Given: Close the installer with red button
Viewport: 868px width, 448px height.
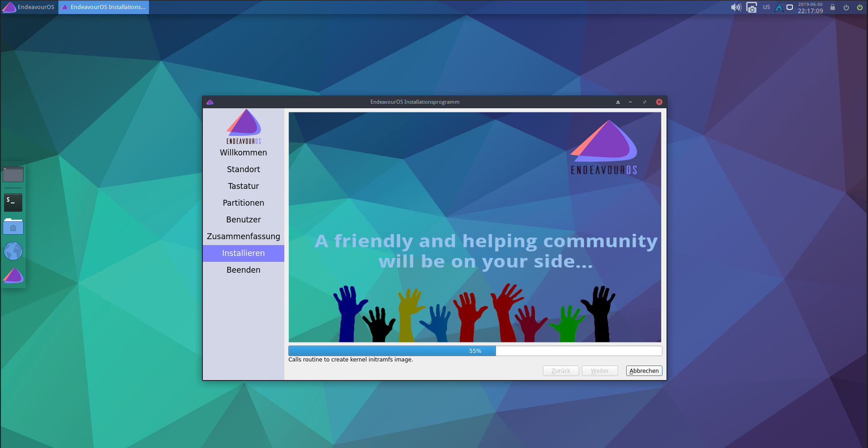Looking at the screenshot, I should [659, 102].
